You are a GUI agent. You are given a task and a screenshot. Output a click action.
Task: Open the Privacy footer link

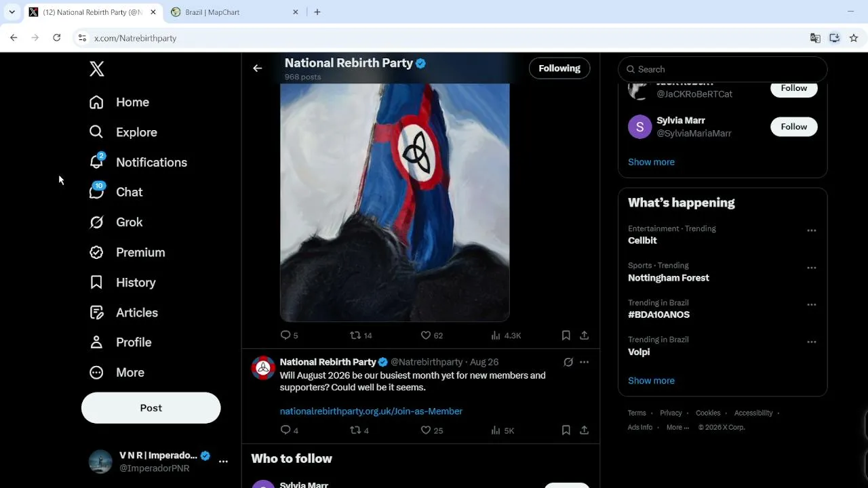[x=671, y=413]
